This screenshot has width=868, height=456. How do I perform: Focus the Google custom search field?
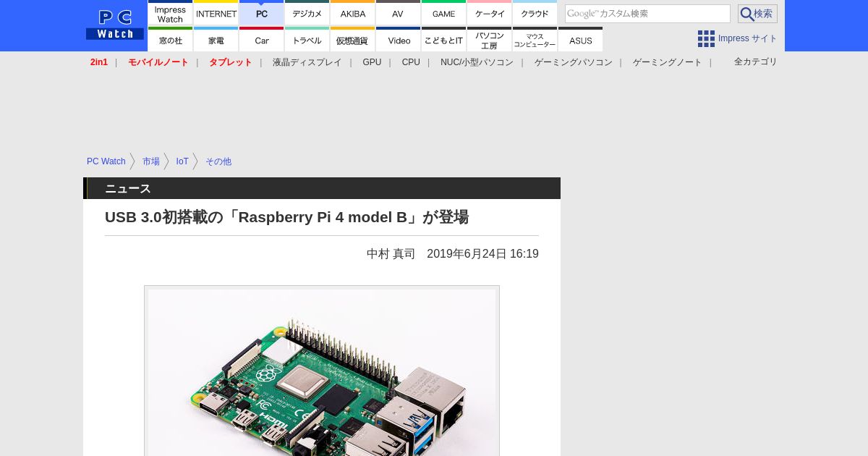647,14
